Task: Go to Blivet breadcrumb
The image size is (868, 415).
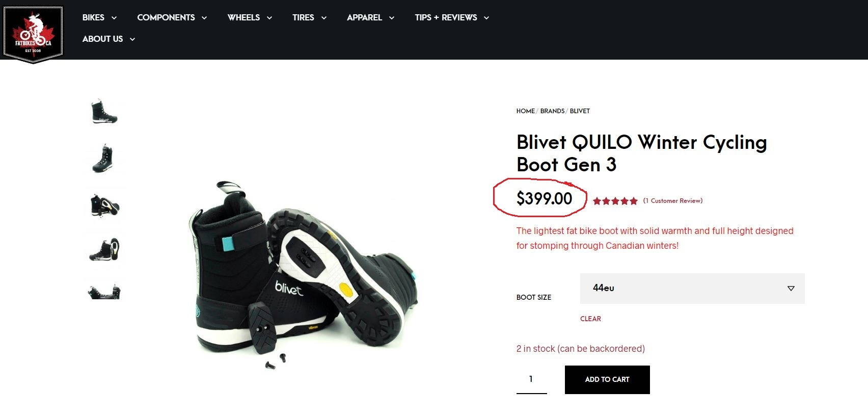Action: pyautogui.click(x=580, y=111)
